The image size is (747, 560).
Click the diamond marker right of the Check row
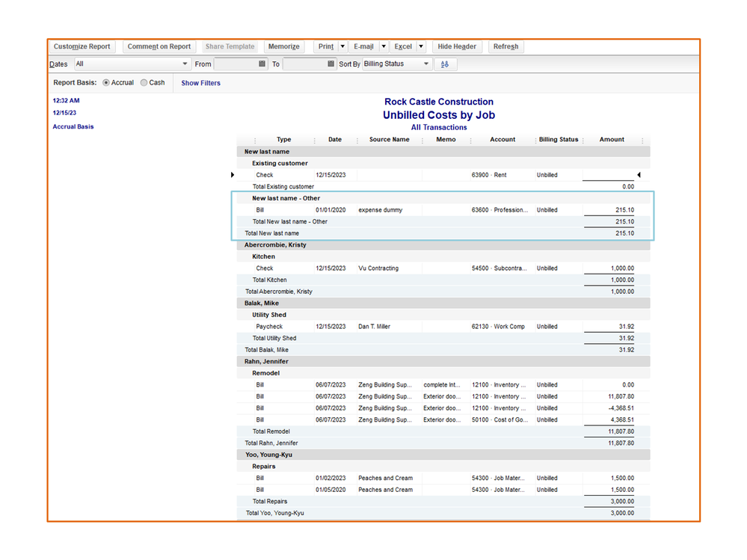639,175
